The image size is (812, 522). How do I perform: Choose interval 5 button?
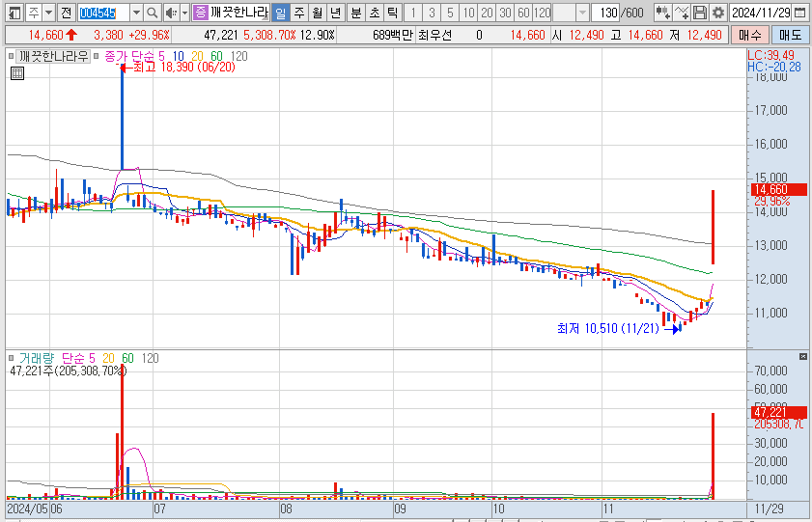(x=450, y=13)
